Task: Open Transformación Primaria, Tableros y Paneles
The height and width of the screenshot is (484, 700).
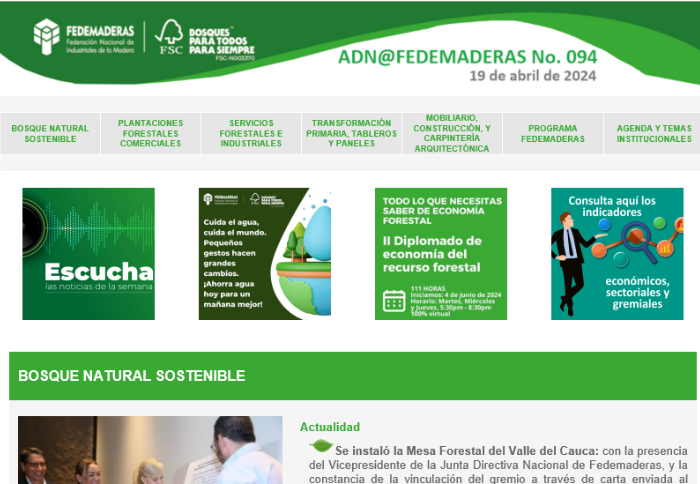Action: (351, 134)
